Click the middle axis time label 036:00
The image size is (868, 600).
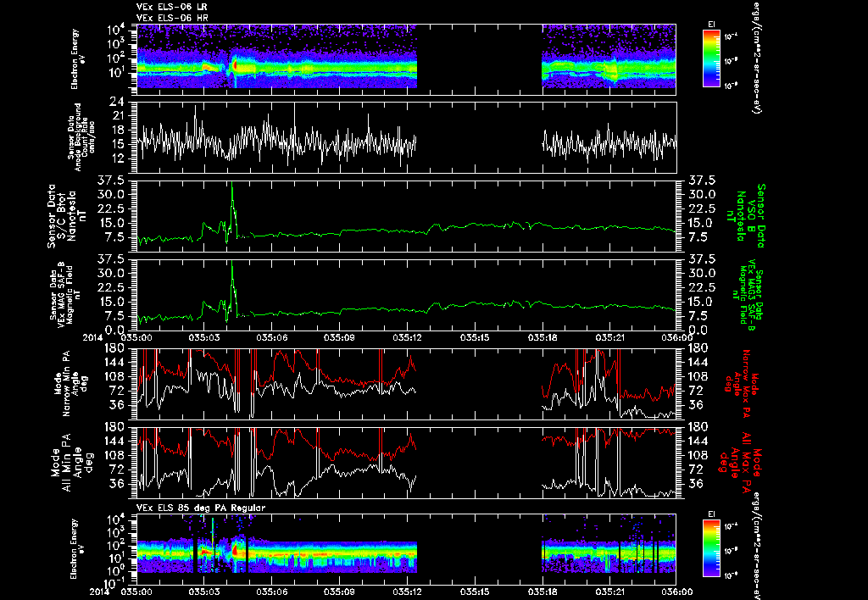click(676, 337)
